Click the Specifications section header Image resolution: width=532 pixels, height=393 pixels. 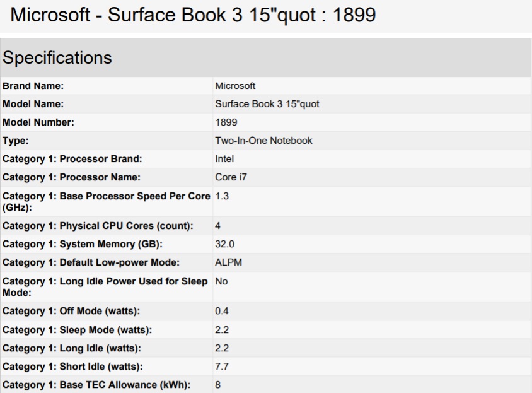point(58,58)
